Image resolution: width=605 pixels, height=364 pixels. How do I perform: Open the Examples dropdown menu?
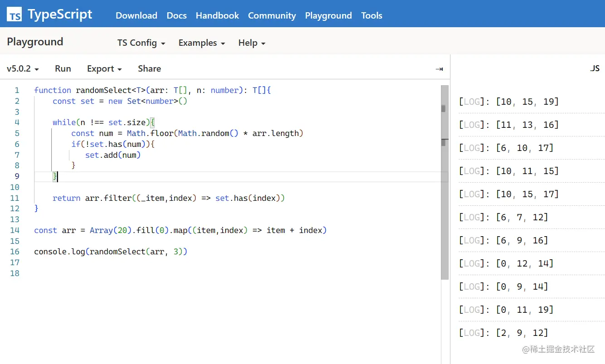coord(202,43)
